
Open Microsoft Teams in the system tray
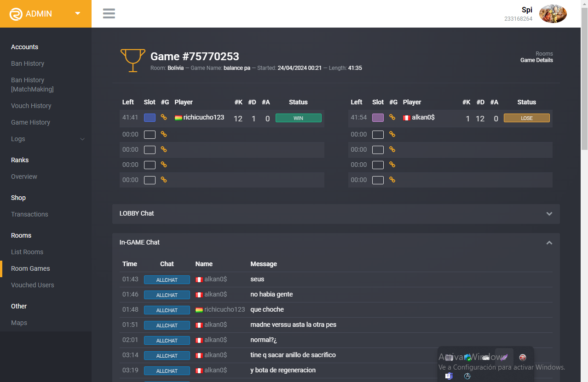coord(449,376)
